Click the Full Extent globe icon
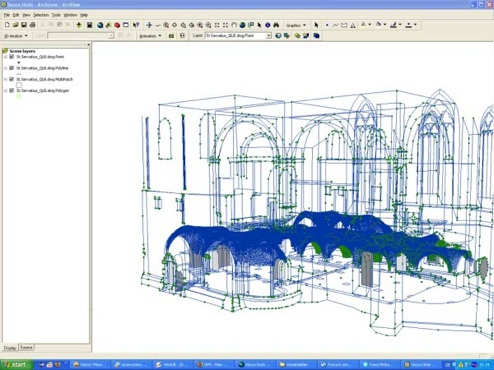The image size is (494, 370). [242, 25]
